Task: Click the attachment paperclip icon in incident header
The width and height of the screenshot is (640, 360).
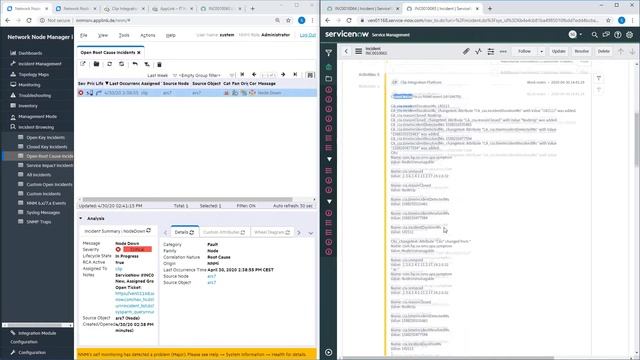Action: 466,51
